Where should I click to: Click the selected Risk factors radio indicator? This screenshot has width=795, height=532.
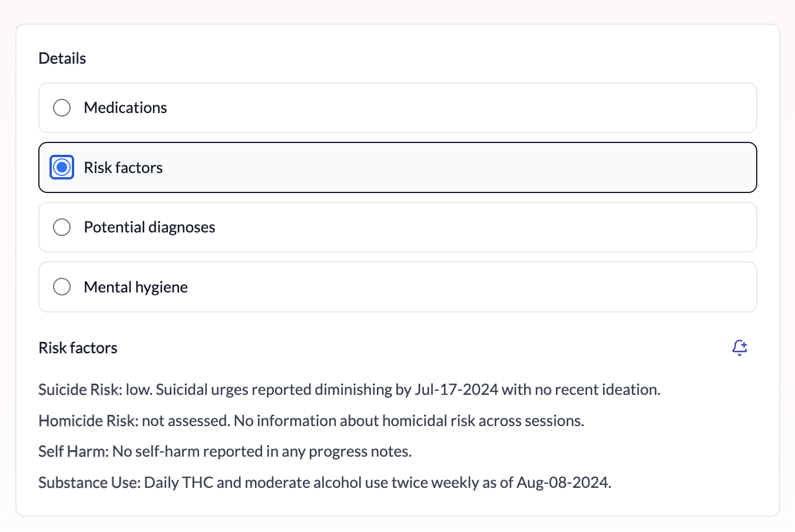point(62,167)
